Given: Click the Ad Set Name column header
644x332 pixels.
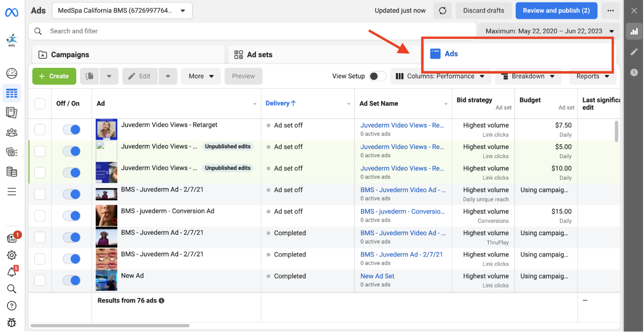Looking at the screenshot, I should [379, 103].
